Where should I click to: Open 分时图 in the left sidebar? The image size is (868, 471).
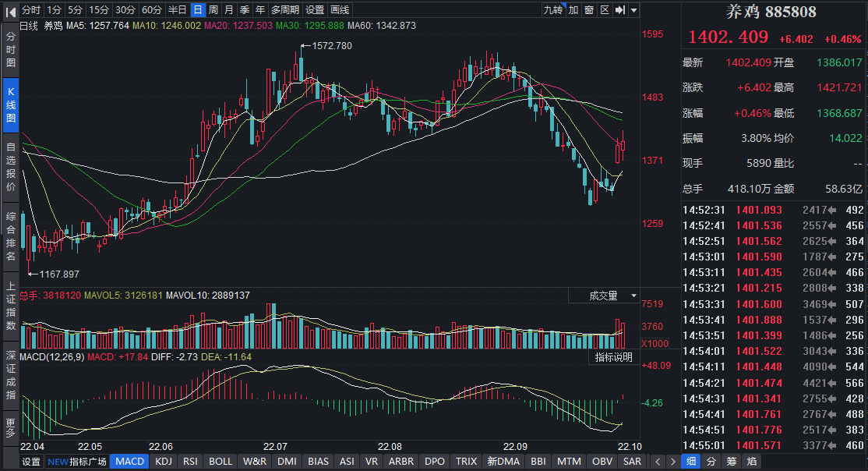point(10,51)
